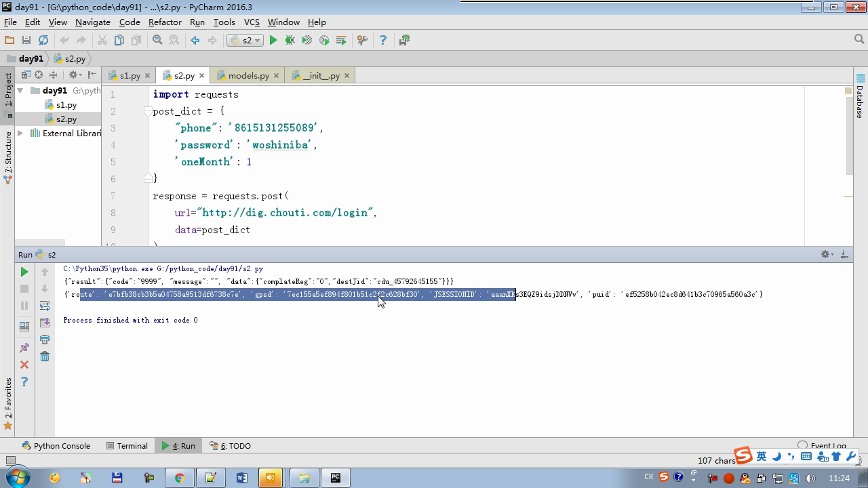Click the green Run button in main toolbar

[273, 41]
